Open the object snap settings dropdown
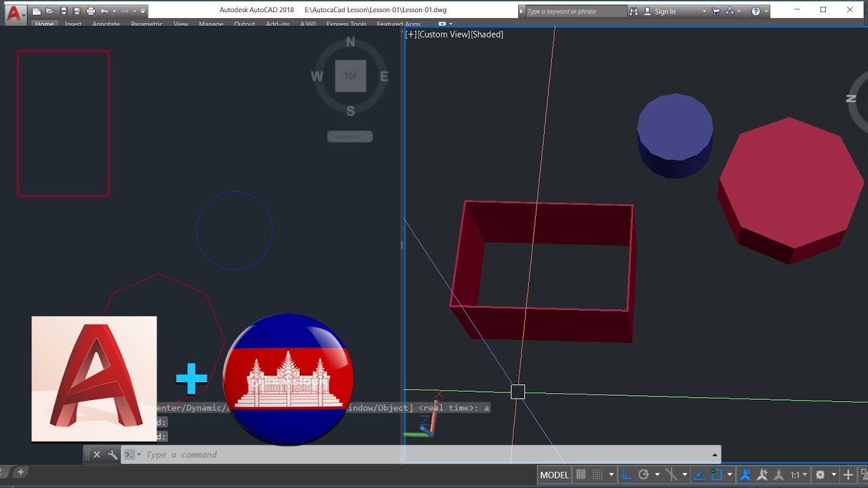868x488 pixels. coord(730,475)
